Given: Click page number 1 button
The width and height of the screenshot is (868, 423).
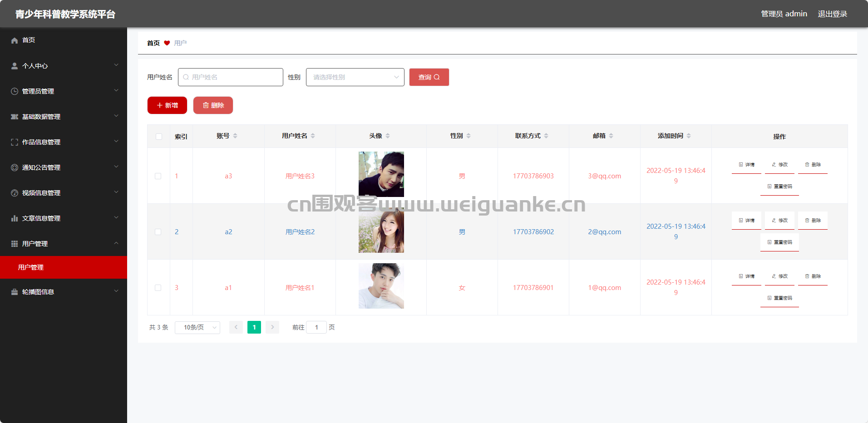Looking at the screenshot, I should (254, 327).
